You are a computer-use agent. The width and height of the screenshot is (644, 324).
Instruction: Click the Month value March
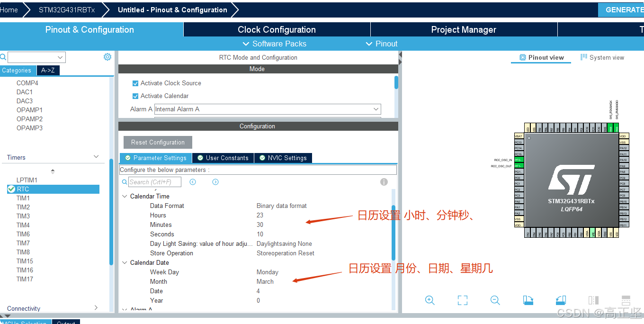(x=265, y=281)
